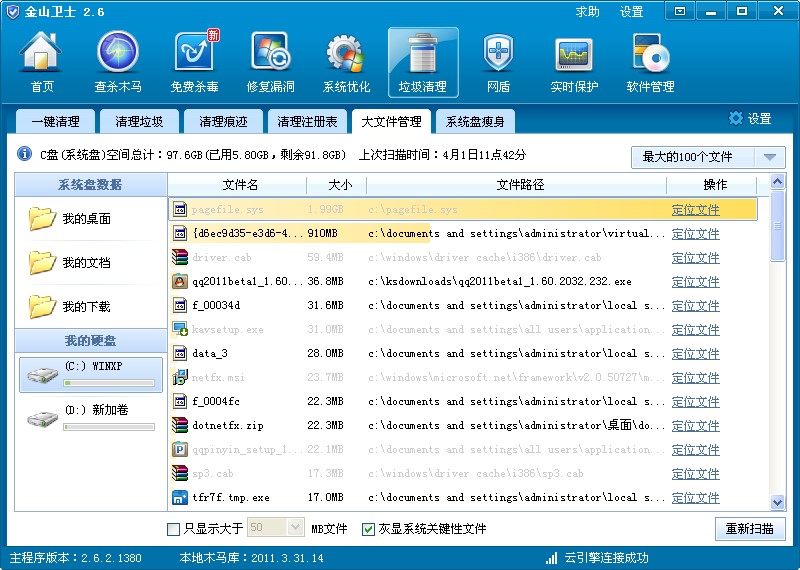Click 定位文件 link for 910MB file
The height and width of the screenshot is (570, 800).
tap(695, 234)
